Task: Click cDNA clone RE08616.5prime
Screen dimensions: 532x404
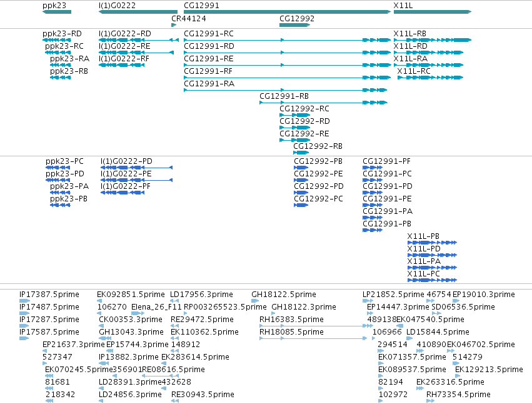Action: (173, 370)
